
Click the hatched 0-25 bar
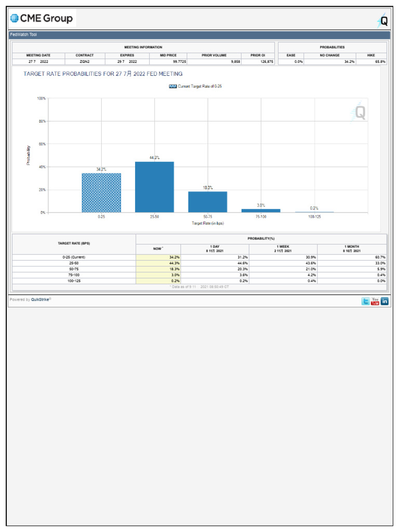[x=101, y=193]
